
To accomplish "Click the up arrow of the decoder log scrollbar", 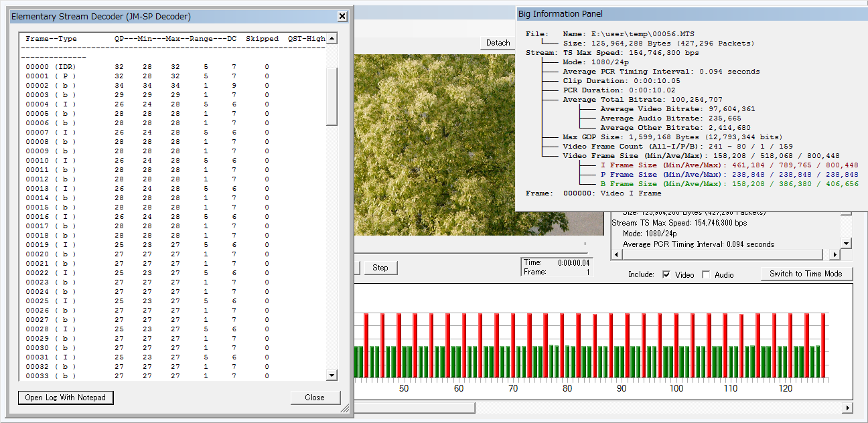I will click(x=332, y=39).
